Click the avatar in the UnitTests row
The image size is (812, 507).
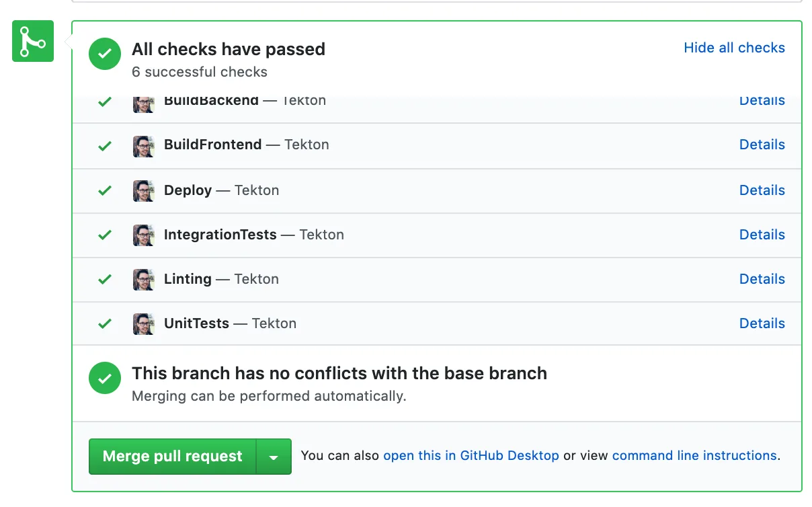(x=144, y=324)
